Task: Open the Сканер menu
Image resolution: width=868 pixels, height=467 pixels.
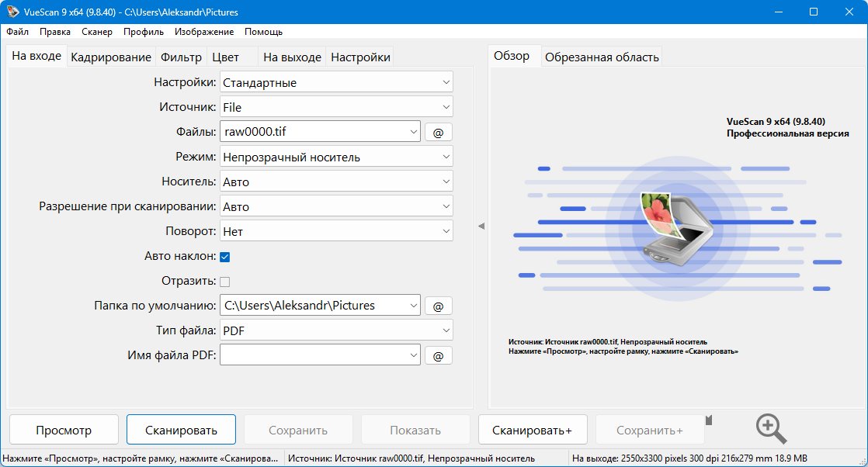Action: pyautogui.click(x=97, y=32)
